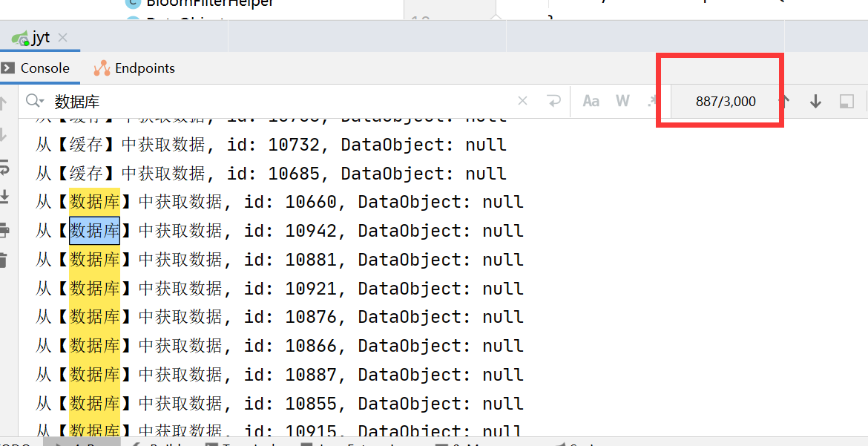Screen dimensions: 868x446
Task: Toggle soft-wrap in console sidebar
Action: point(4,166)
